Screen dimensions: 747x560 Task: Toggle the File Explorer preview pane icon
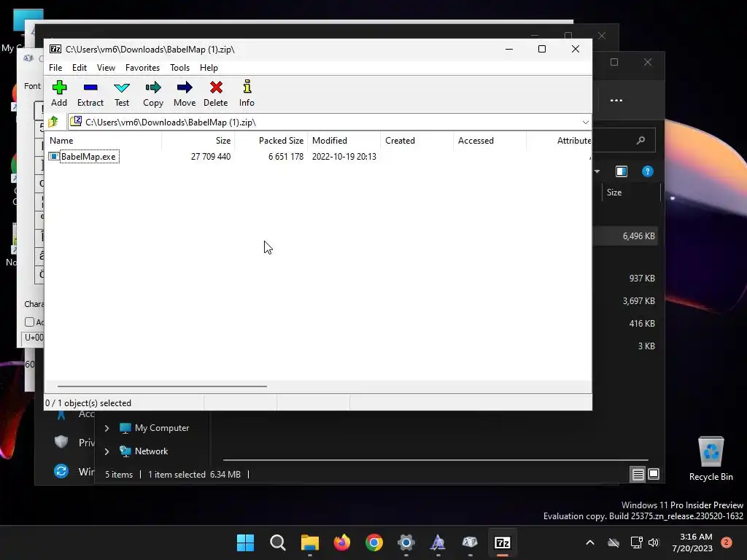622,171
